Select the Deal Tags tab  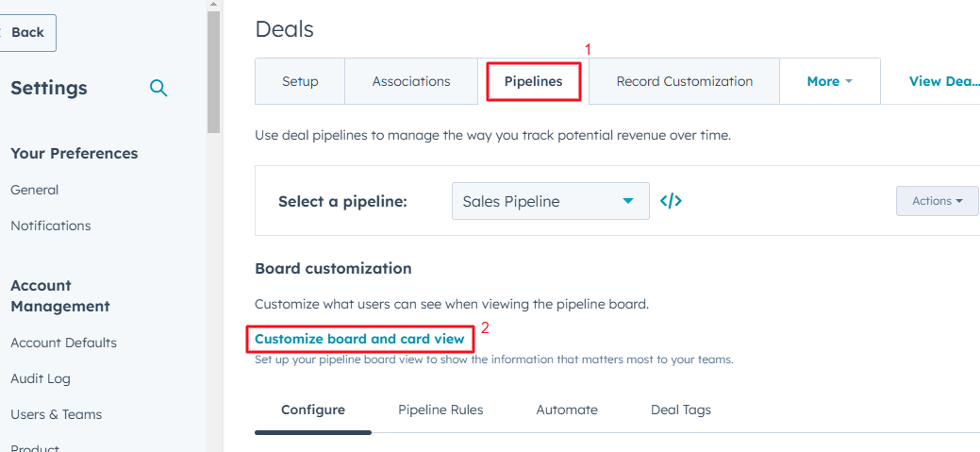tap(681, 410)
